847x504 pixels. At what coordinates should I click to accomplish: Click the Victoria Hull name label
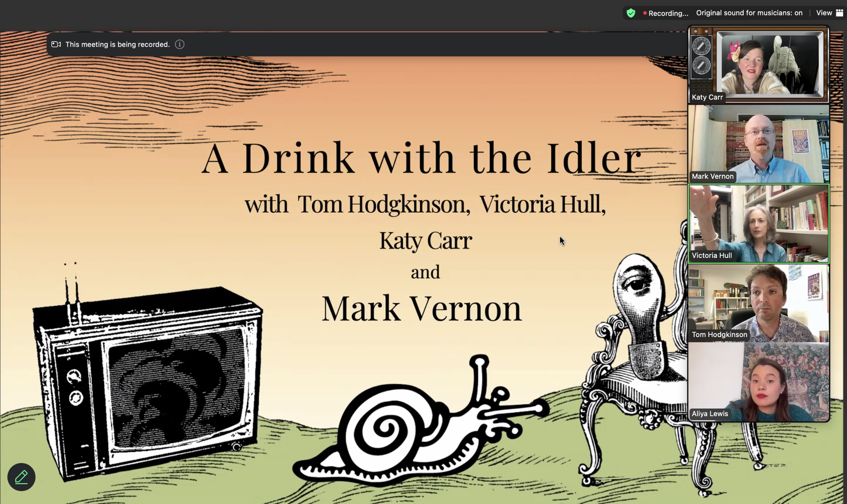(712, 255)
